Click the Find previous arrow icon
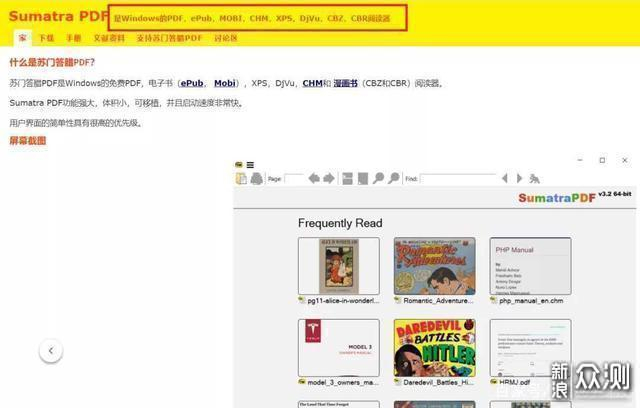640x408 pixels. [504, 178]
